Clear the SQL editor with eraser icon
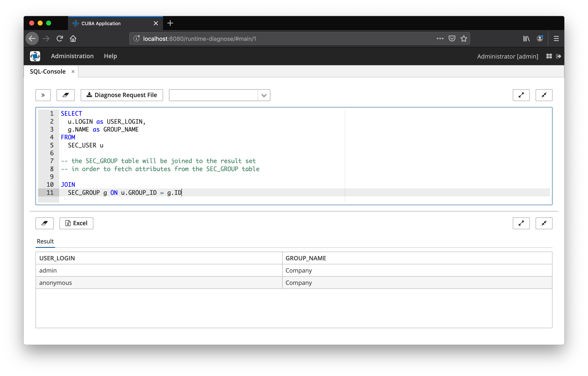 65,95
